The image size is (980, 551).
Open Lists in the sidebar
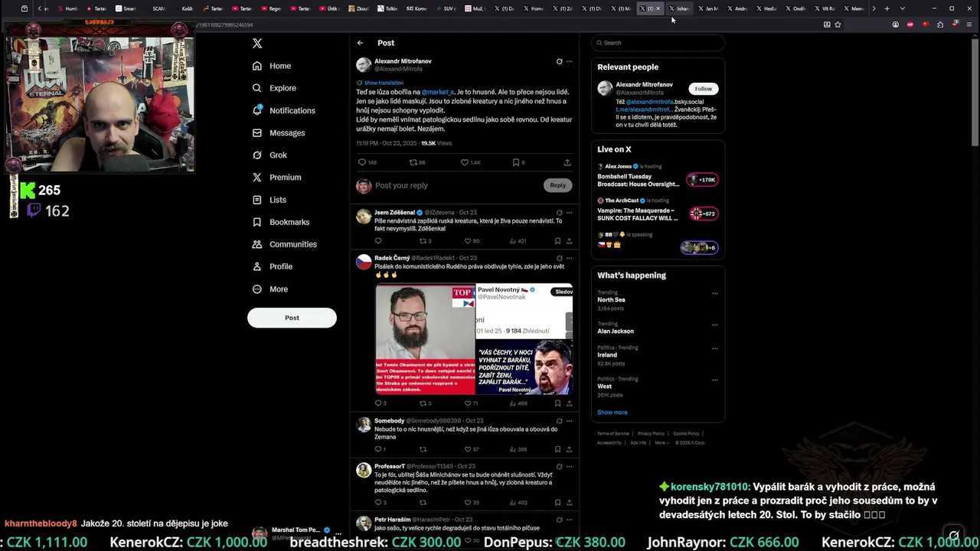pyautogui.click(x=269, y=200)
